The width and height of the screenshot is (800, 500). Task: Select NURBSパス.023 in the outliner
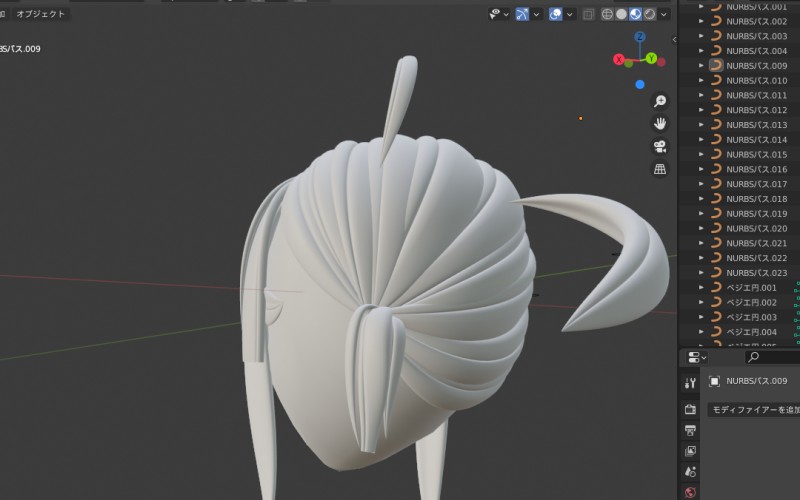click(757, 272)
